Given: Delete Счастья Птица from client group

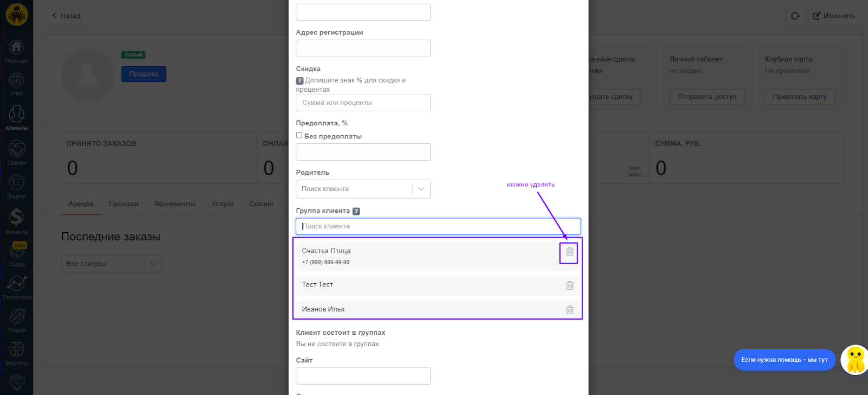Looking at the screenshot, I should tap(570, 252).
